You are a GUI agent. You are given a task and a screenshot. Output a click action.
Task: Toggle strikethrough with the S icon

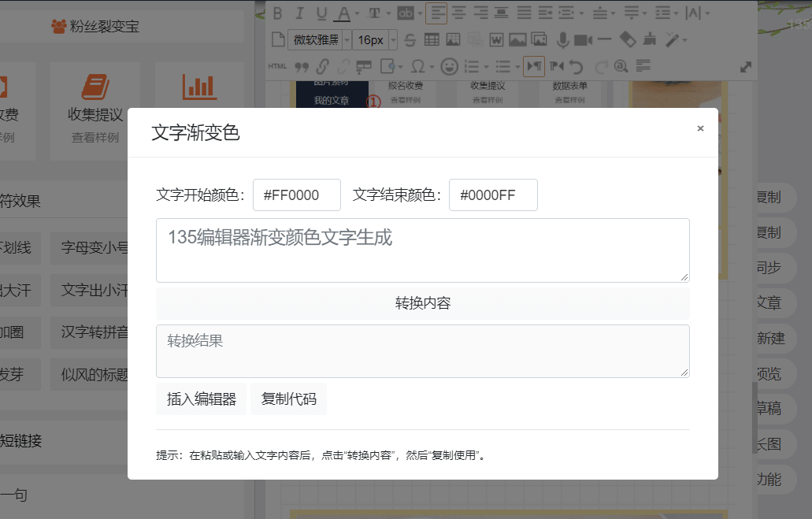(409, 39)
